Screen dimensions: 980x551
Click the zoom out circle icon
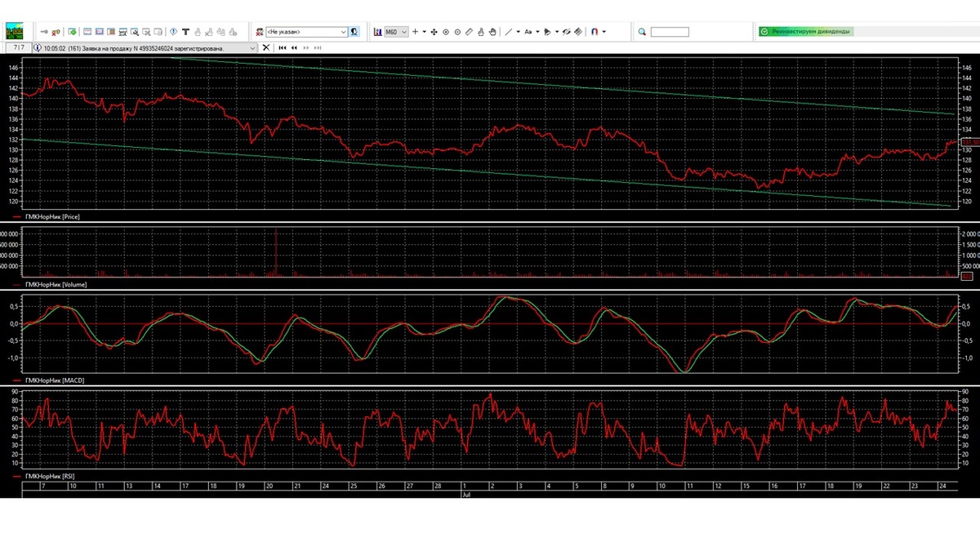(457, 32)
